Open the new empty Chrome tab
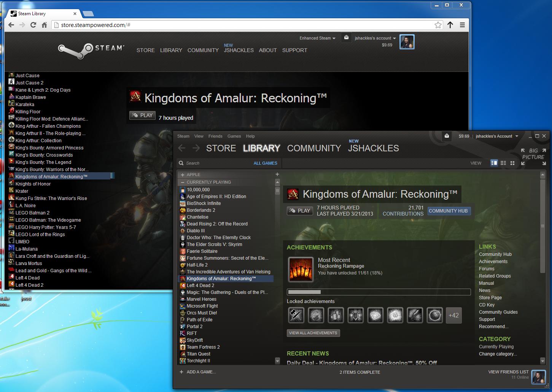This screenshot has height=392, width=552. tap(88, 14)
